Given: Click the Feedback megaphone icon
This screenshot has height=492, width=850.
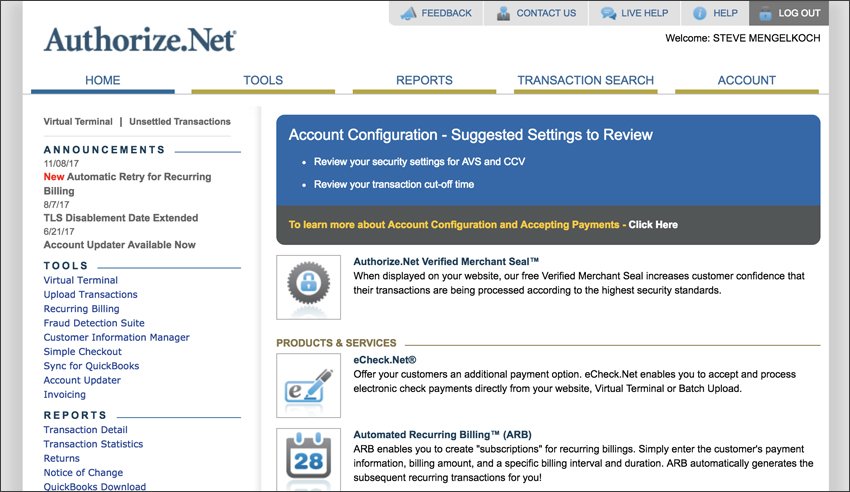Looking at the screenshot, I should 408,13.
